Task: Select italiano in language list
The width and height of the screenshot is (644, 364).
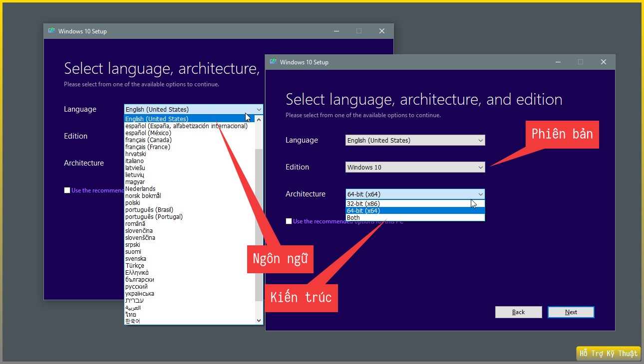Action: point(189,161)
